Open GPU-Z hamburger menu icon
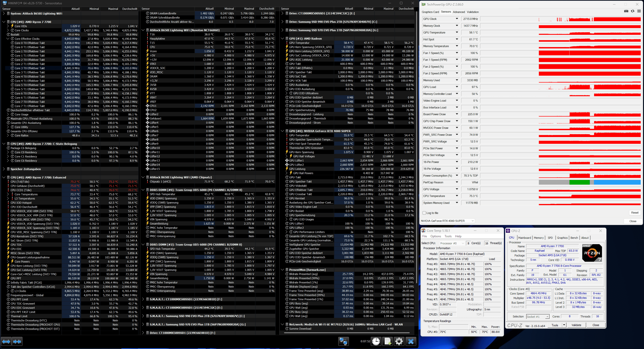644x349 pixels. pos(639,11)
